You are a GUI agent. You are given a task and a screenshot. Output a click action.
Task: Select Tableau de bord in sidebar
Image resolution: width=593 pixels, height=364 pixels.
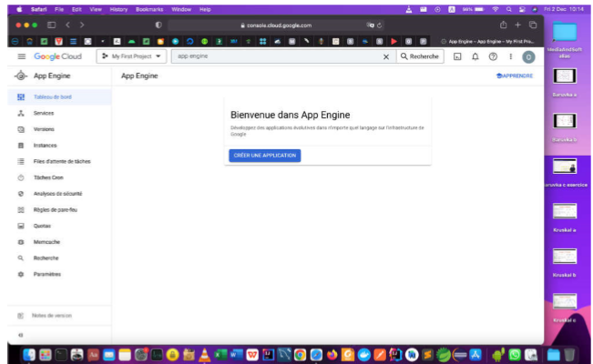coord(59,97)
